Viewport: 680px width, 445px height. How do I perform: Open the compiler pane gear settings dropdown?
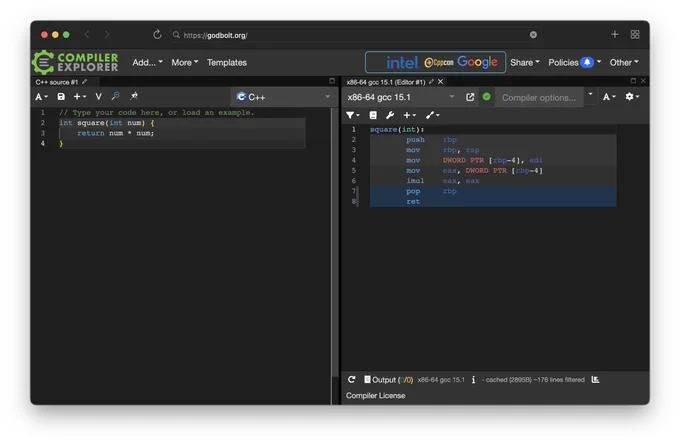(x=632, y=97)
